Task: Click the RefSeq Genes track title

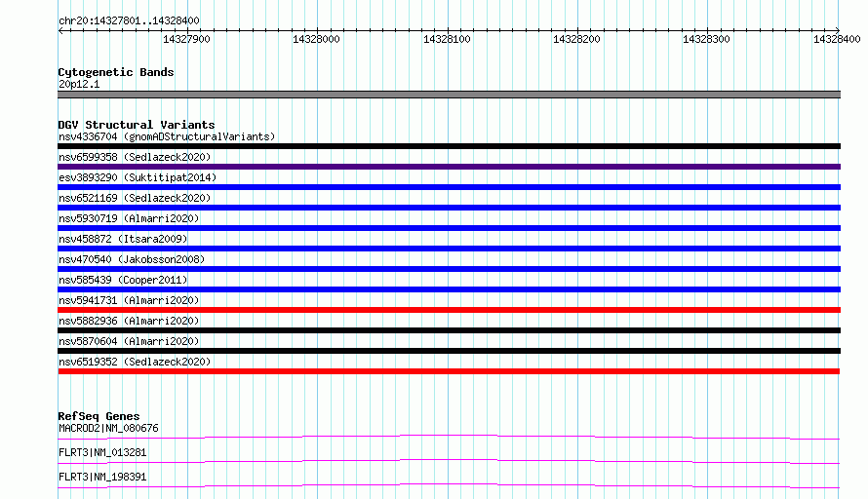Action: click(x=99, y=416)
